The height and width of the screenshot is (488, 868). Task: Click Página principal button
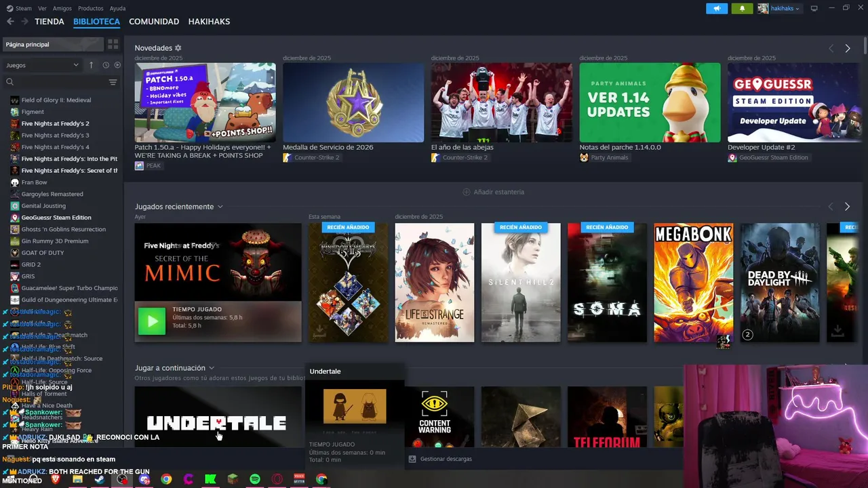tap(52, 44)
